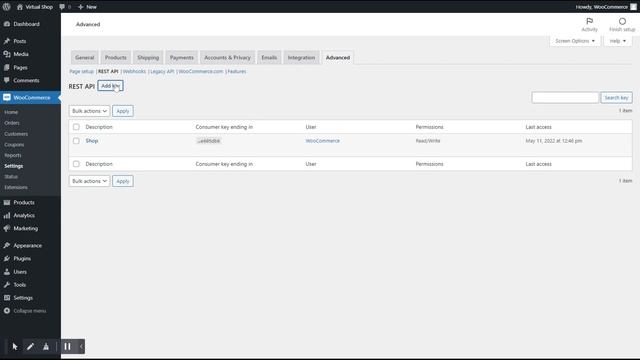The height and width of the screenshot is (360, 640).
Task: Open the WooCommerce user link in table
Action: (322, 141)
